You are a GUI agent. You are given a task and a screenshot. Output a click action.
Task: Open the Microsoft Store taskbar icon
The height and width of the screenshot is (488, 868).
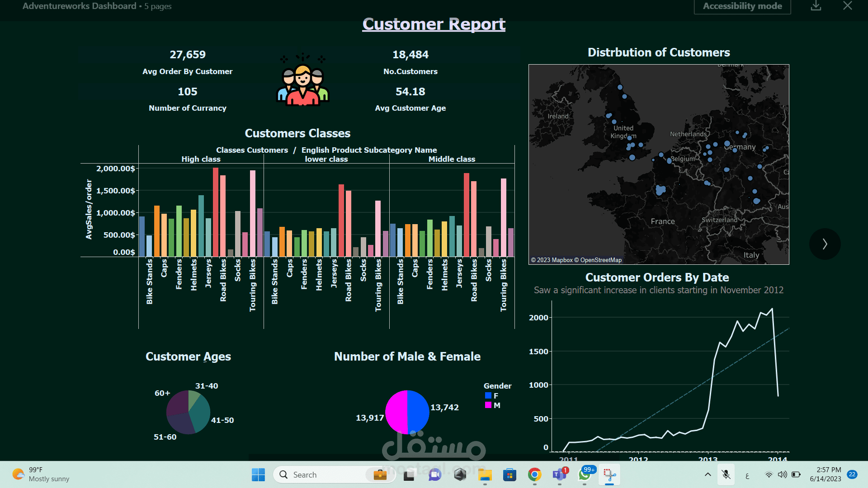coord(509,474)
